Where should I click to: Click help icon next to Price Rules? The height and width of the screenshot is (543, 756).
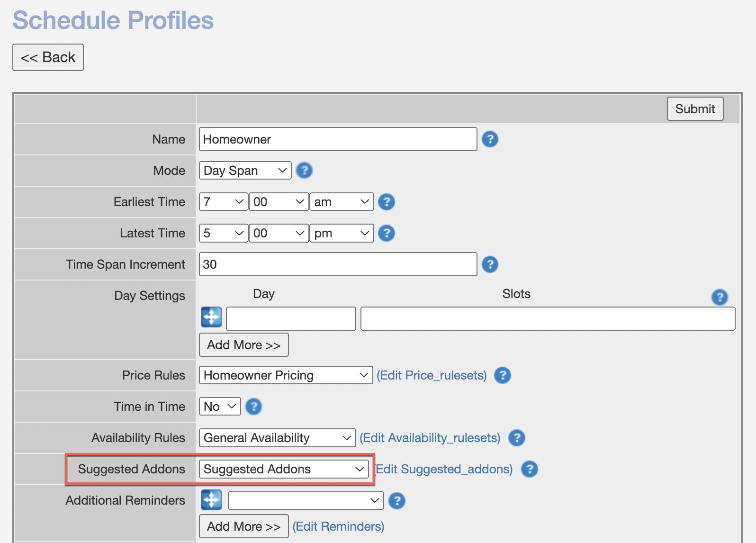coord(502,375)
